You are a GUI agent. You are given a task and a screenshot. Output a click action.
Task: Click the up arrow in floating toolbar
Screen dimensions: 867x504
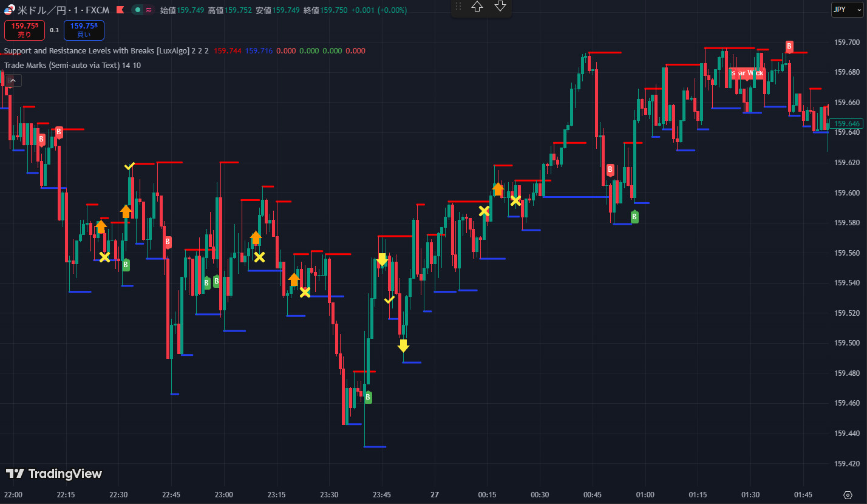tap(477, 7)
